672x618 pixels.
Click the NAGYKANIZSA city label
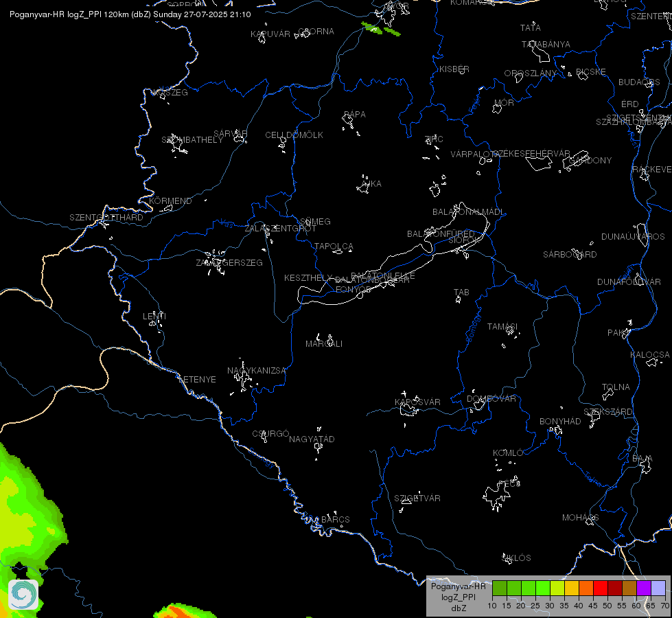point(257,371)
